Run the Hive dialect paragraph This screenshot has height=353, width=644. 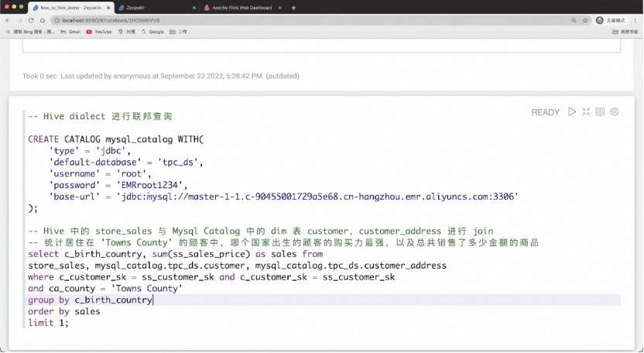point(572,111)
